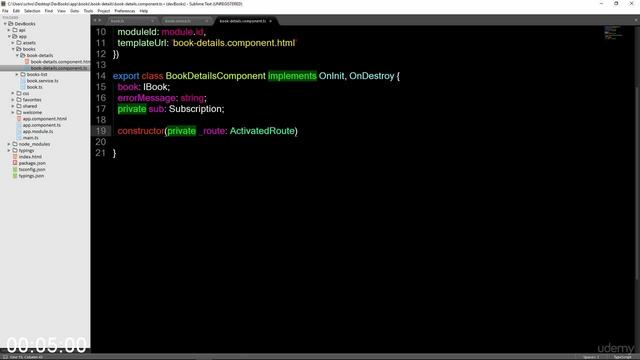Click the favorites folder icon
Image resolution: width=640 pixels, height=360 pixels.
[19, 100]
